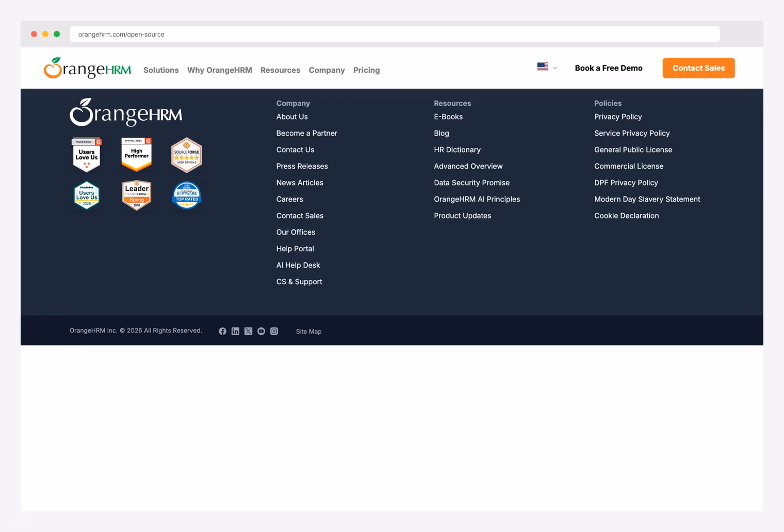Open the Company nav menu
Screen dimensions: 784x532
click(x=326, y=70)
